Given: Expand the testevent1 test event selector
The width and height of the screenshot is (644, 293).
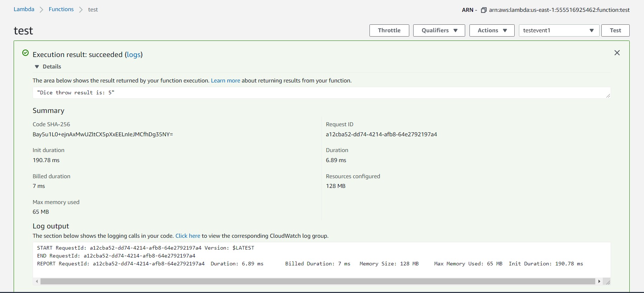Looking at the screenshot, I should coord(559,30).
